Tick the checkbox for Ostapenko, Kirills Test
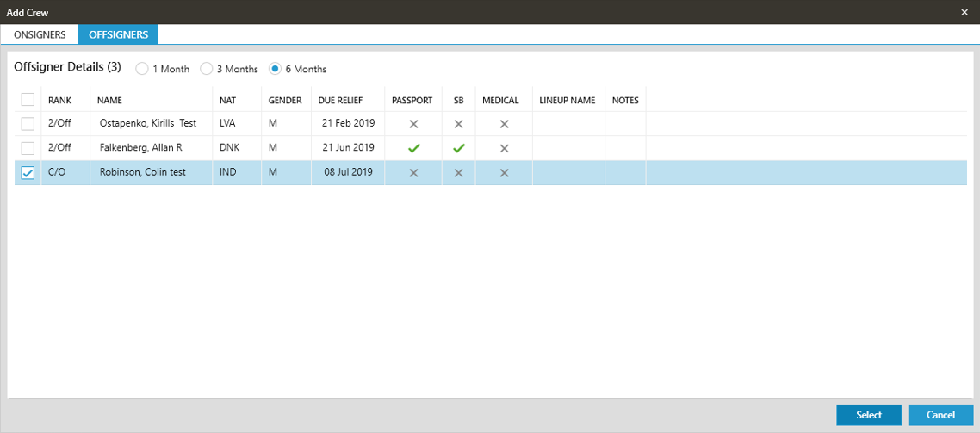The width and height of the screenshot is (980, 433). pyautogui.click(x=28, y=124)
